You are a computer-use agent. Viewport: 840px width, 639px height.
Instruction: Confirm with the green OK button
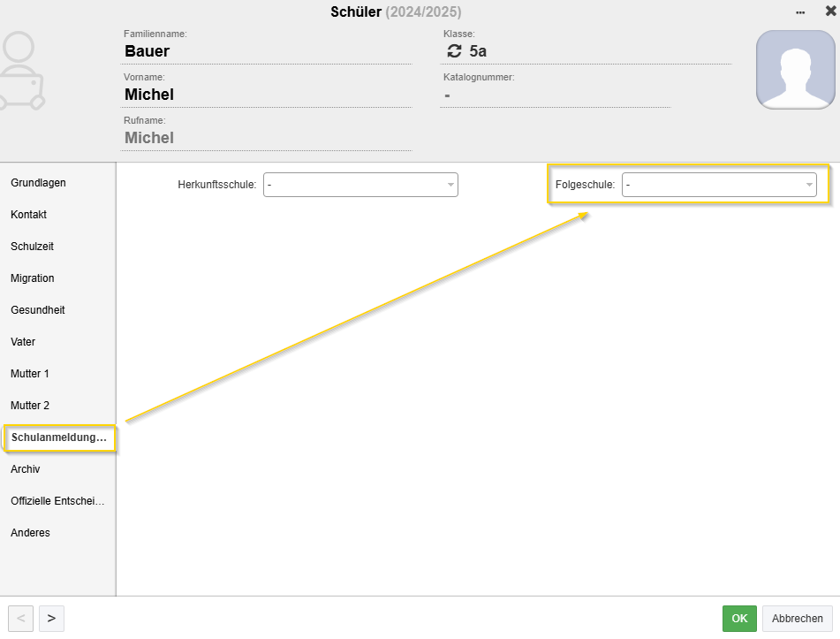739,619
